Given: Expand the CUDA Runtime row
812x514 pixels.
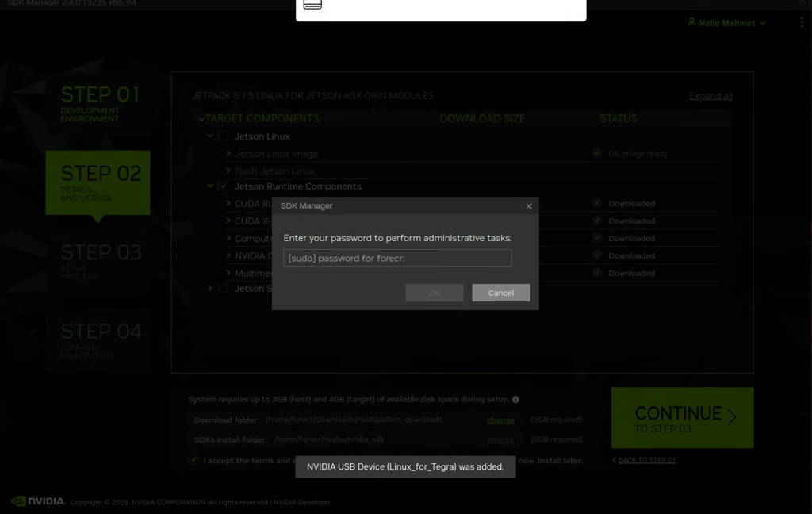Looking at the screenshot, I should pos(228,203).
